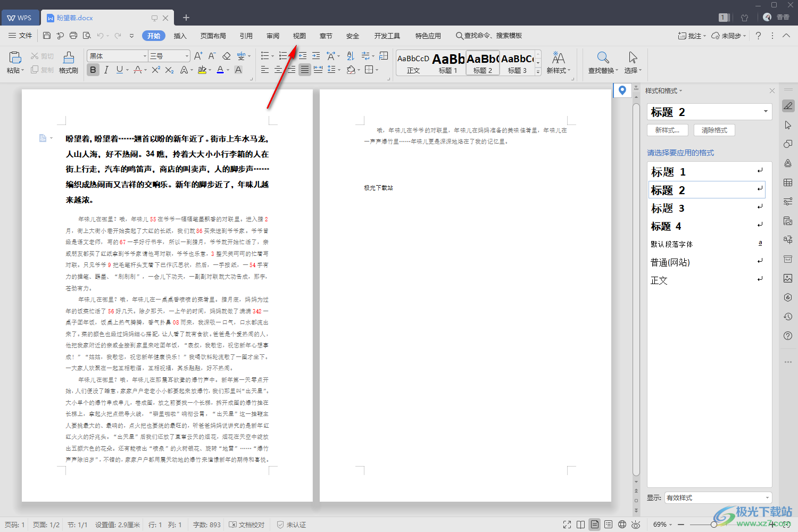Switch to the 插入 tab

tap(180, 36)
